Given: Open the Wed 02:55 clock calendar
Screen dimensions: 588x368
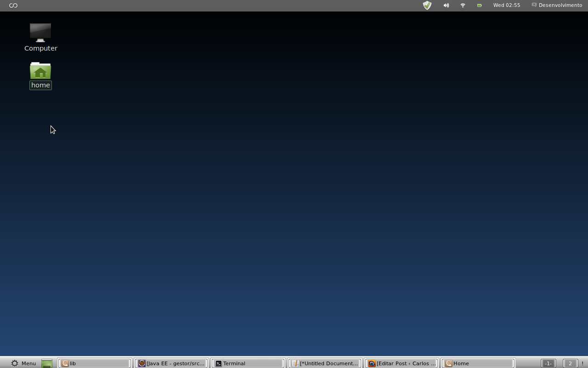Looking at the screenshot, I should [x=507, y=5].
